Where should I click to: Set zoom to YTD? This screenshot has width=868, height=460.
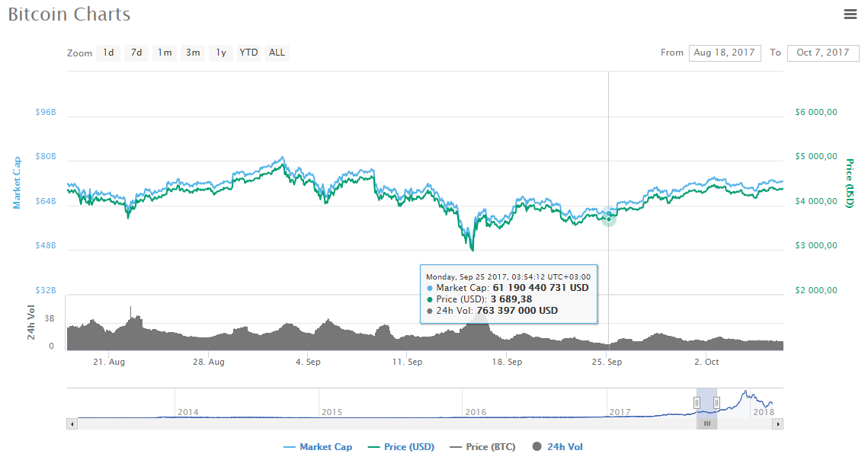[248, 53]
